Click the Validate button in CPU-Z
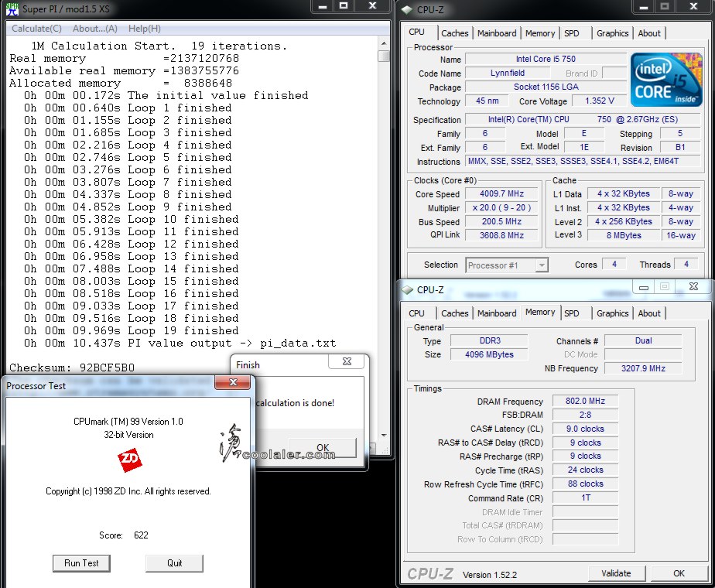 tap(616, 573)
